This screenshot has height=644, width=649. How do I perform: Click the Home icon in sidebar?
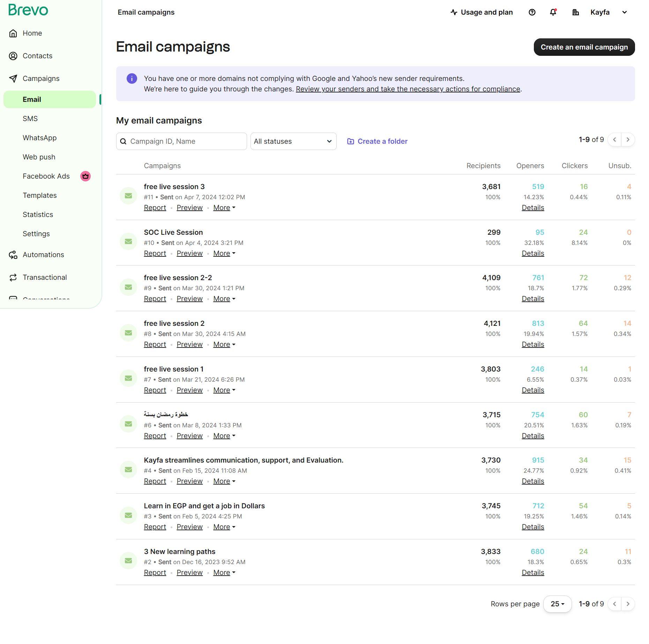(13, 33)
